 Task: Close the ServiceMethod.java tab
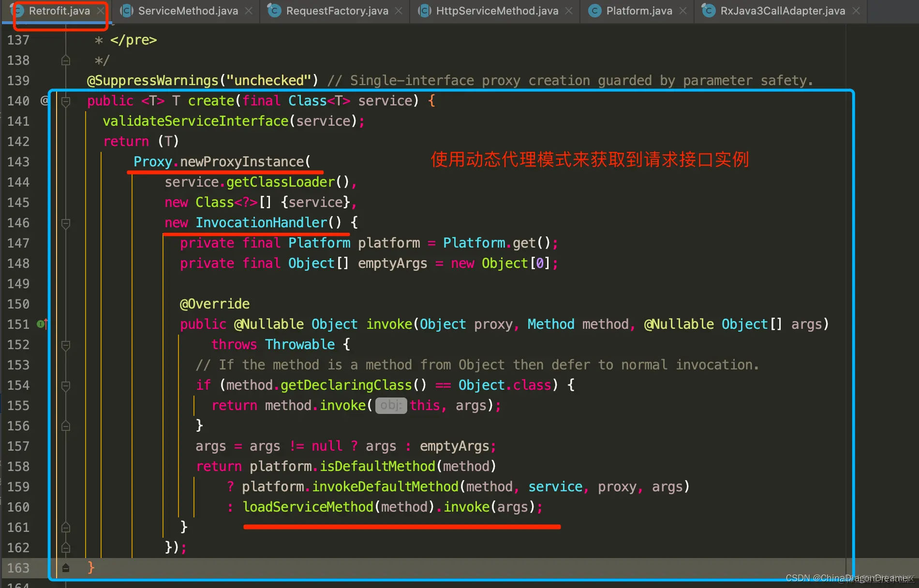249,11
